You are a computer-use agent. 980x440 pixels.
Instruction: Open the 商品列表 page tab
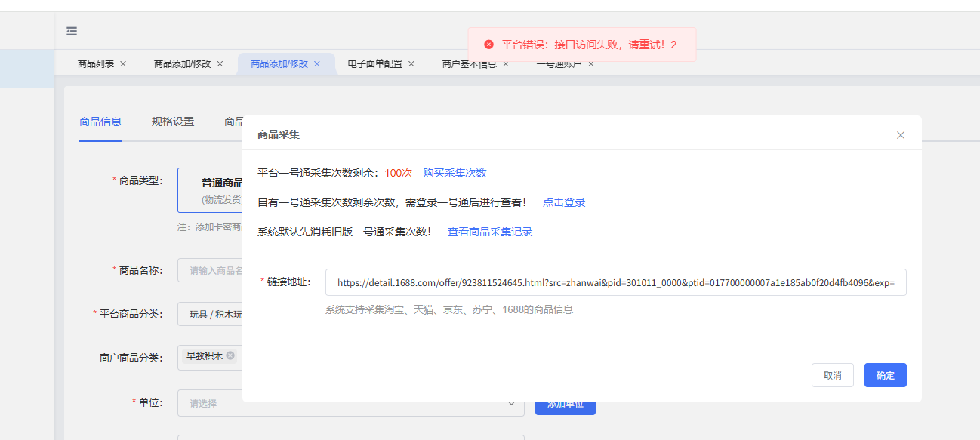click(x=96, y=64)
